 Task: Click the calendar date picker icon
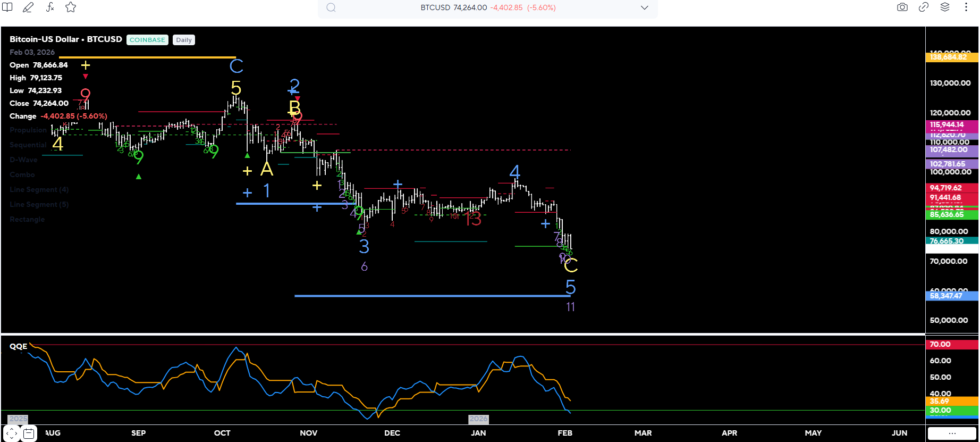coord(29,433)
